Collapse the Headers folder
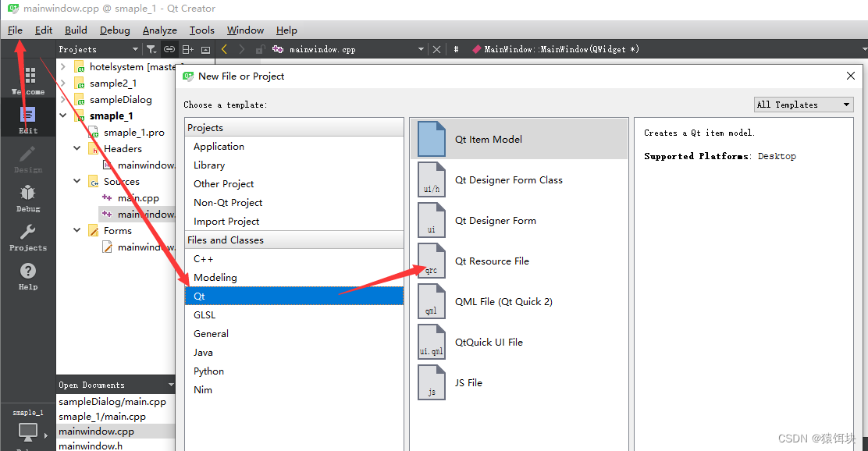Screen dimensions: 868x451 [x=77, y=148]
